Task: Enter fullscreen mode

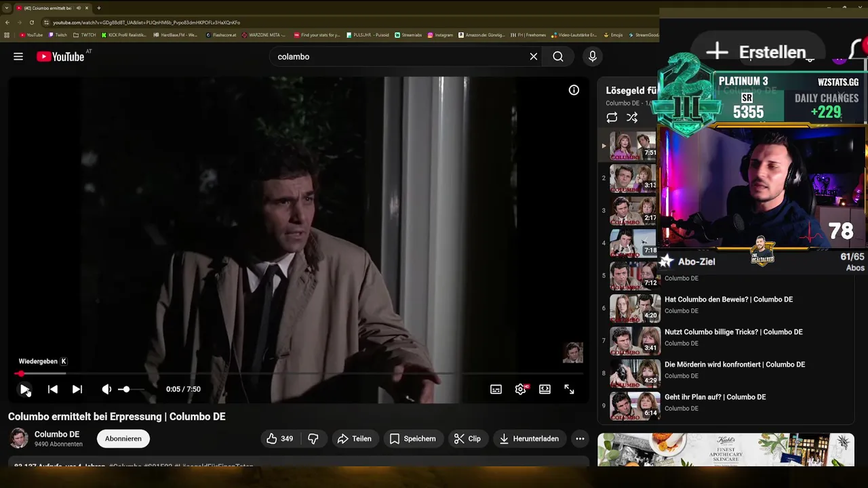Action: (x=569, y=389)
